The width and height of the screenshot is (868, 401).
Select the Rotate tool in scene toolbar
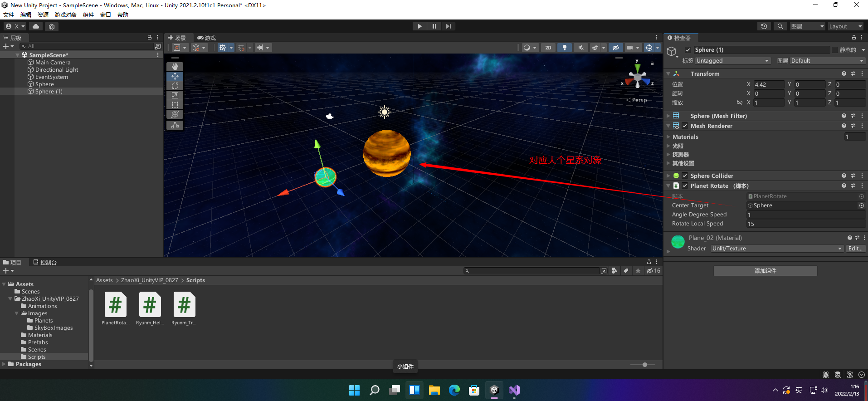175,86
